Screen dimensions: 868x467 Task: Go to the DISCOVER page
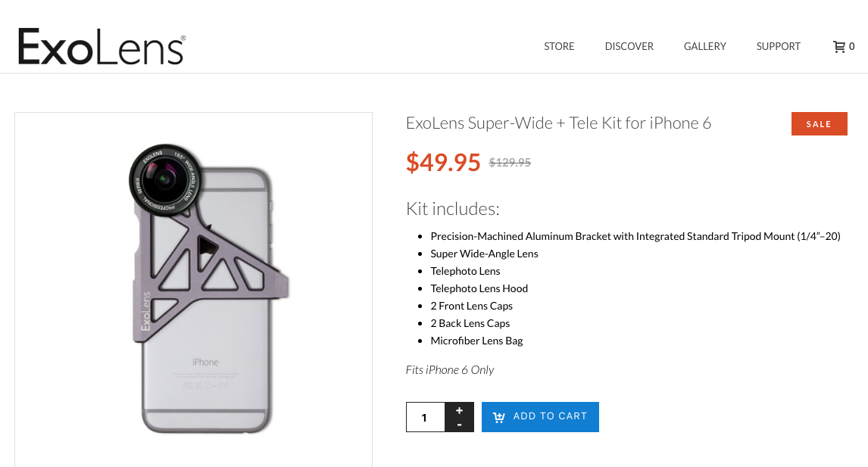pyautogui.click(x=629, y=47)
